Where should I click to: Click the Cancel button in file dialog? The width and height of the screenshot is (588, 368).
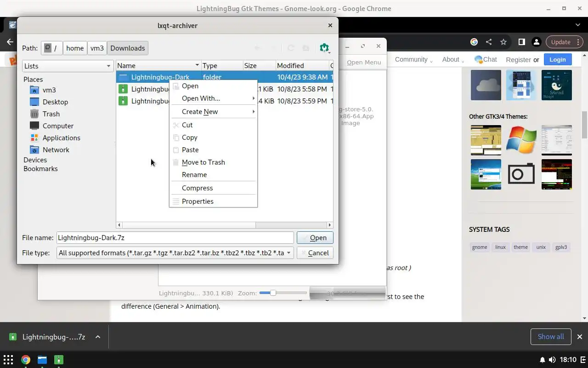[x=315, y=253]
